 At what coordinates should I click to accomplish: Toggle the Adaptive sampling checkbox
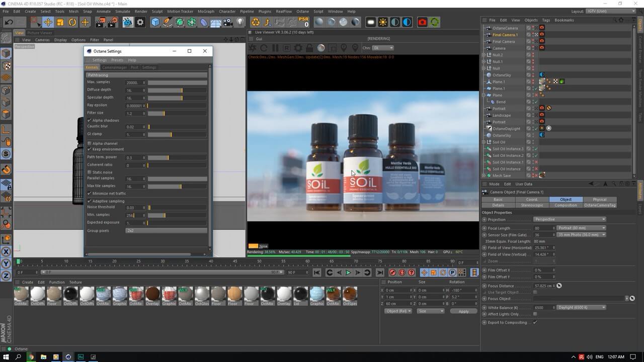(90, 201)
